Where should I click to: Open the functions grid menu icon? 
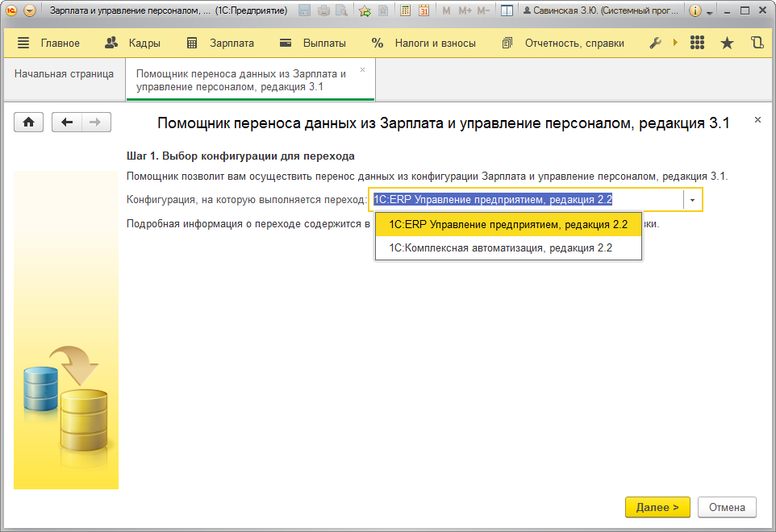tap(698, 44)
